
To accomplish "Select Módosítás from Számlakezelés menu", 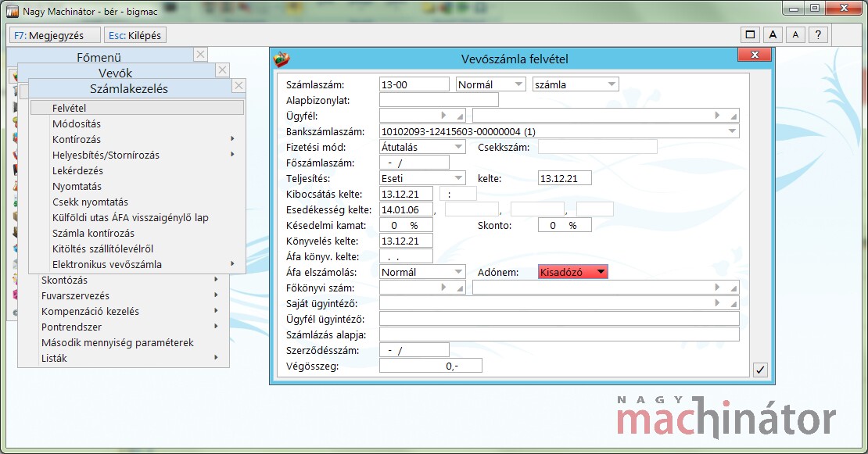I will point(77,123).
